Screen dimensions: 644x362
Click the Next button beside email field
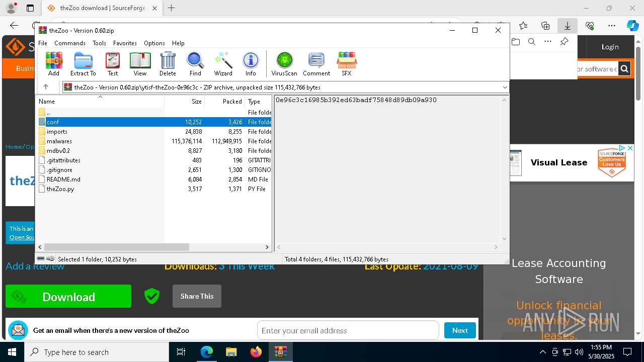click(x=460, y=330)
